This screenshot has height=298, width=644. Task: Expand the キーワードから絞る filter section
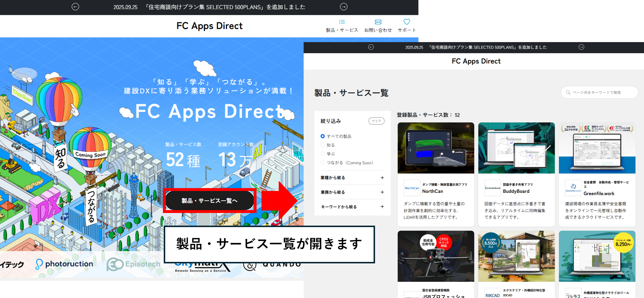pyautogui.click(x=382, y=207)
